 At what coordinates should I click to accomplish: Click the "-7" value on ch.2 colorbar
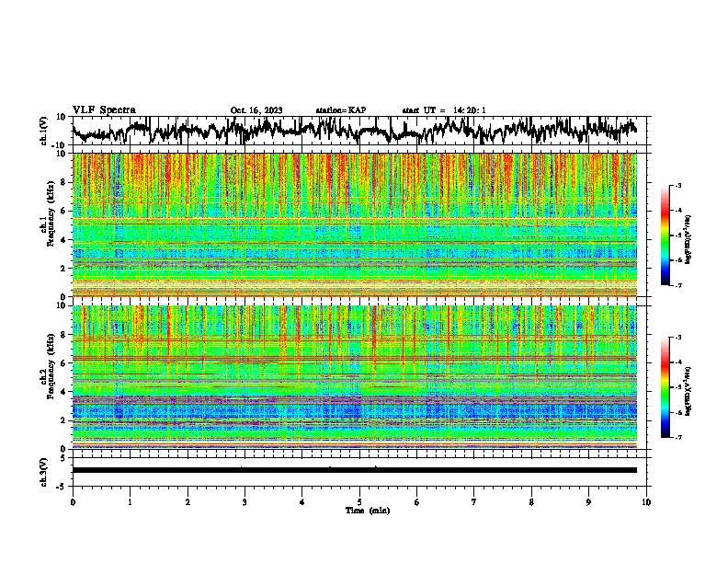tap(678, 437)
